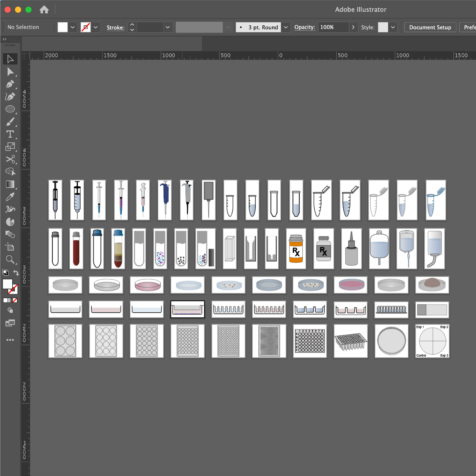Set fill mode to None
The height and width of the screenshot is (476, 476).
[15, 300]
